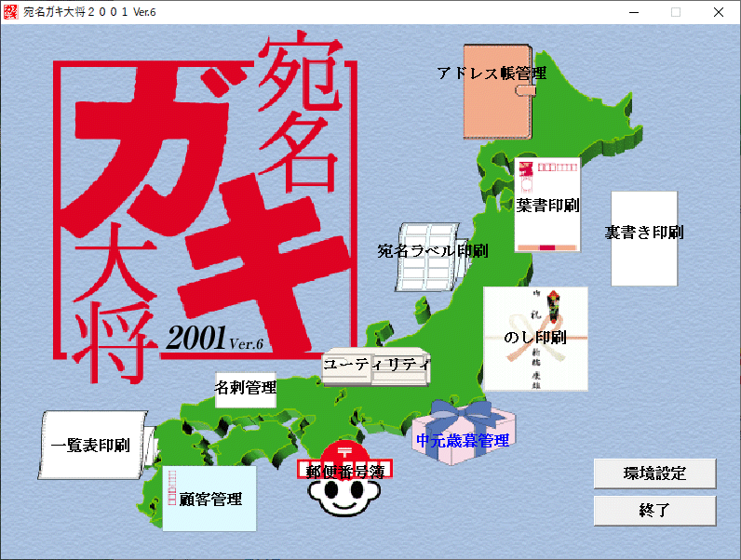Open 郵便番号簿 postal mascot icon
741x560 pixels.
[x=344, y=478]
